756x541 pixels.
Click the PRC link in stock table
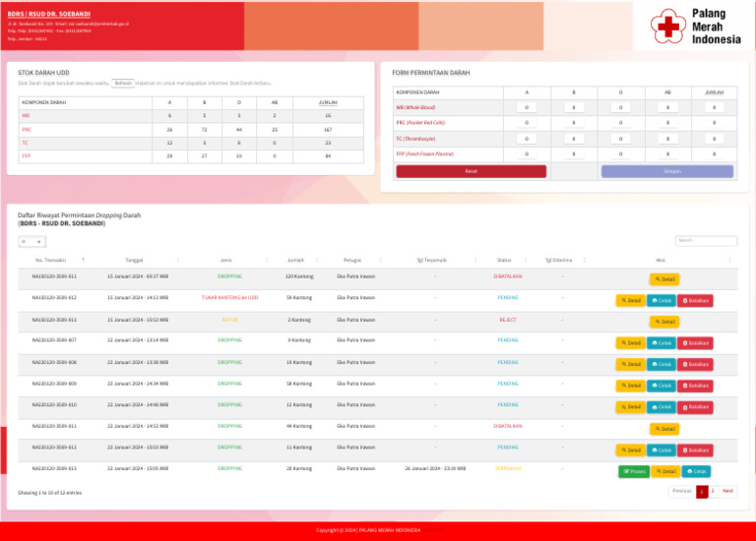tap(27, 130)
